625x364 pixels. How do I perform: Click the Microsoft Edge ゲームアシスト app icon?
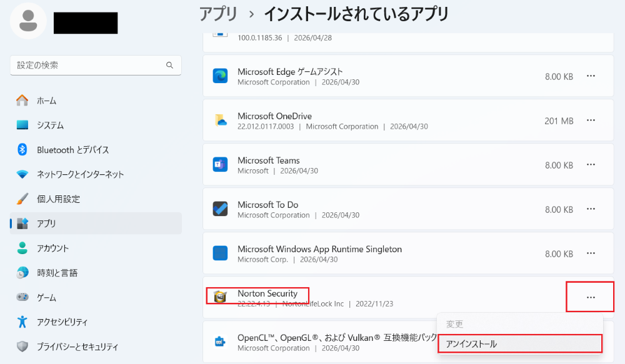click(220, 76)
